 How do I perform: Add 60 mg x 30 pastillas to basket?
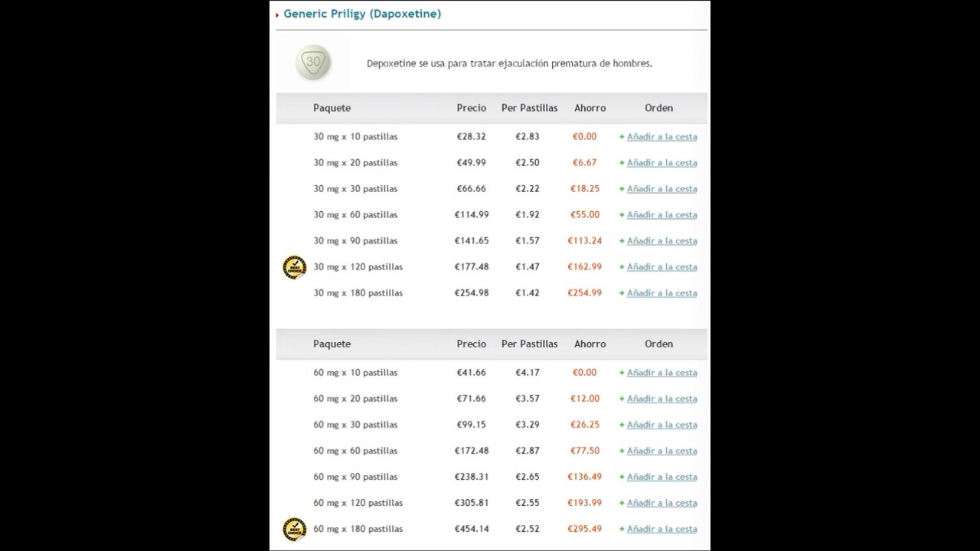click(x=661, y=425)
